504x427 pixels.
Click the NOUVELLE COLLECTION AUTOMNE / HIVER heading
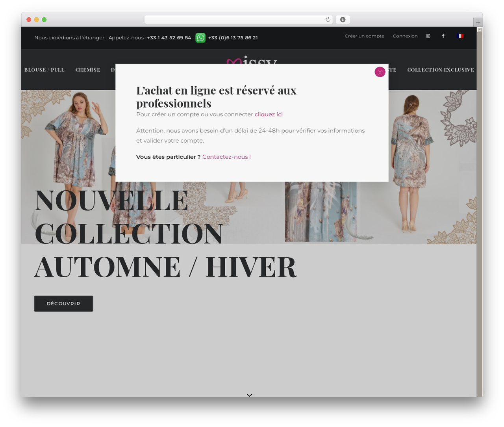(x=165, y=234)
